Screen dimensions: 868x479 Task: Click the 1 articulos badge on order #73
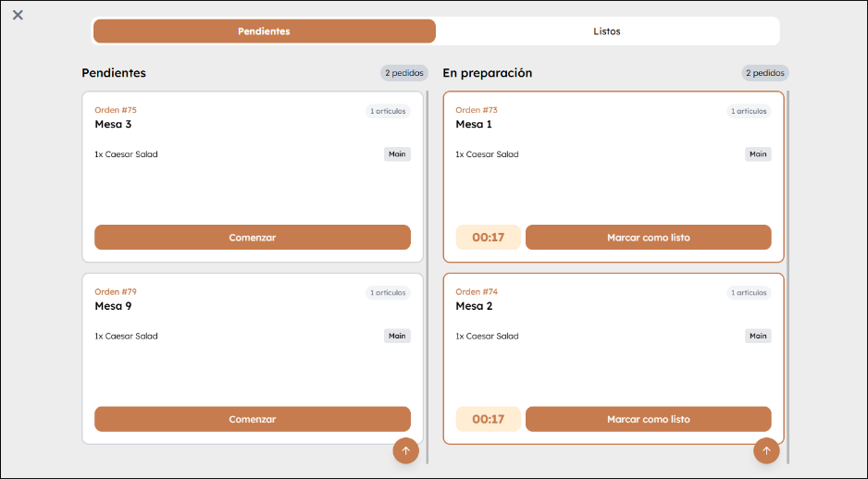point(749,111)
